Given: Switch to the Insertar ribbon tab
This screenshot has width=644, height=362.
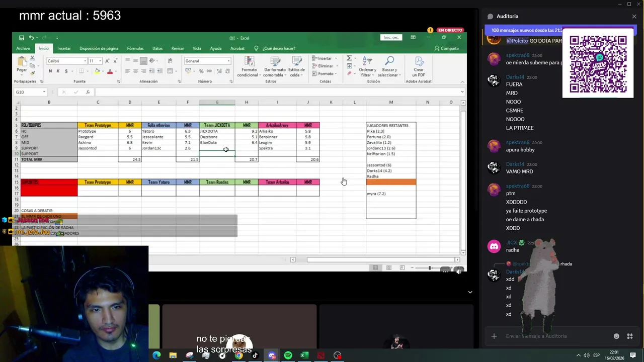Looking at the screenshot, I should [64, 48].
